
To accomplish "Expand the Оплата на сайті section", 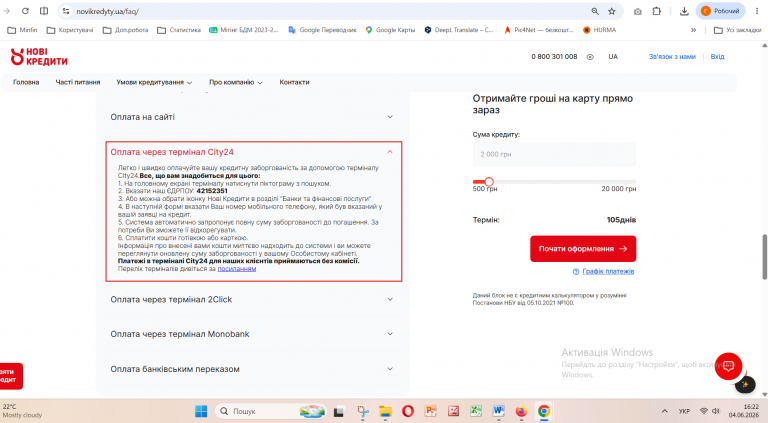I will pyautogui.click(x=252, y=117).
